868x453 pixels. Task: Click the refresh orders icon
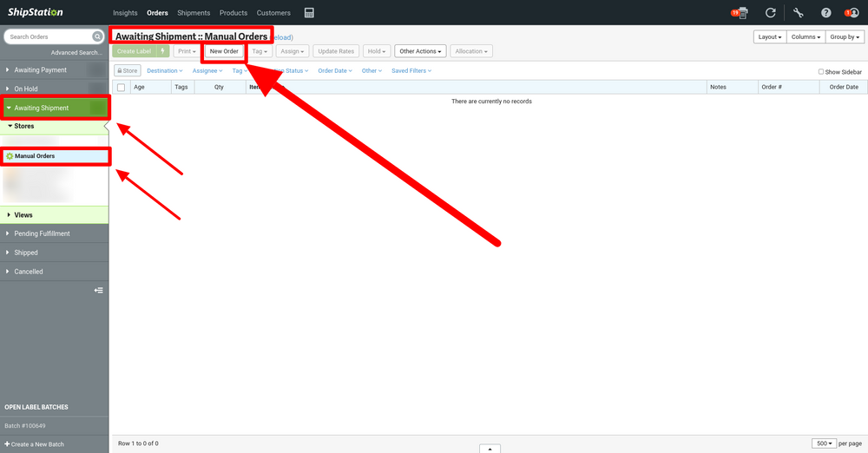[770, 13]
